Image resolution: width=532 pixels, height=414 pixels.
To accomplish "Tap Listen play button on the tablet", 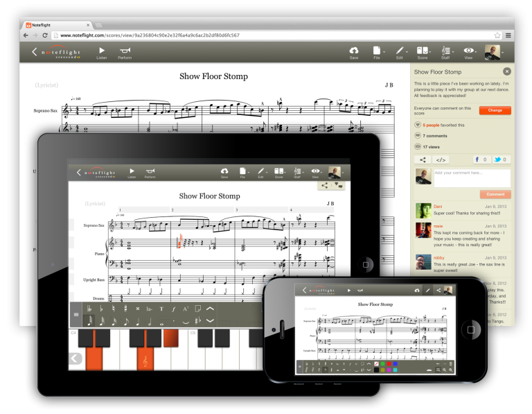I will point(132,173).
